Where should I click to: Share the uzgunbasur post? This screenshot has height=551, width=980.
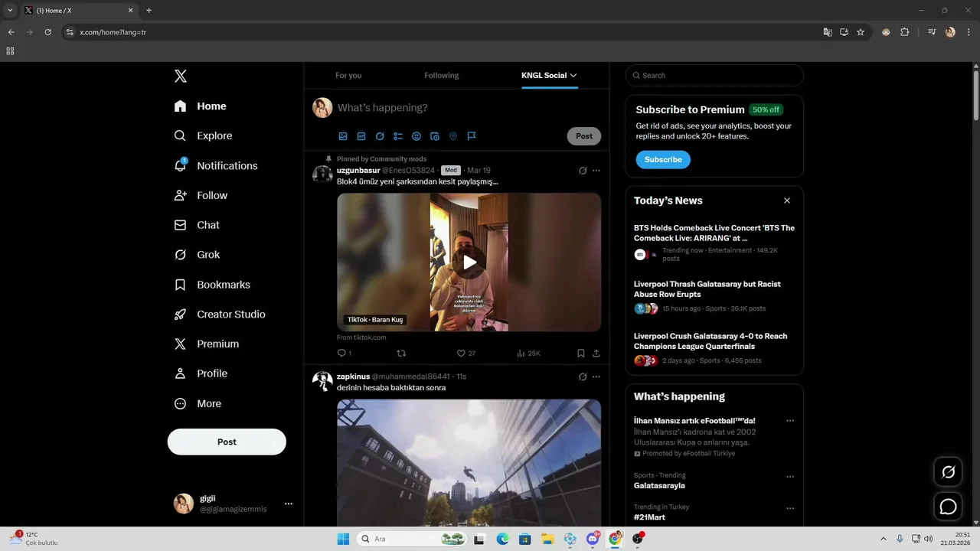pos(596,354)
